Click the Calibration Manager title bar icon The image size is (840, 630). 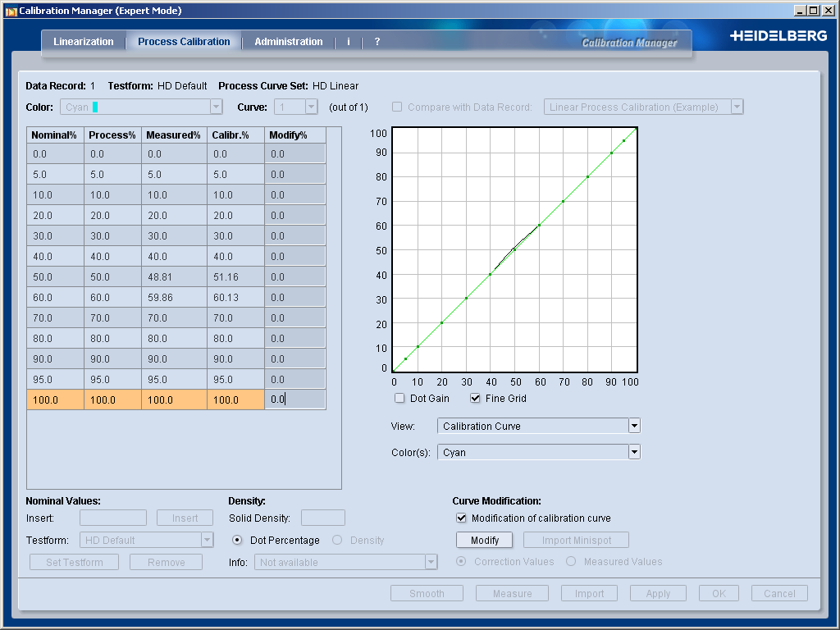point(11,11)
